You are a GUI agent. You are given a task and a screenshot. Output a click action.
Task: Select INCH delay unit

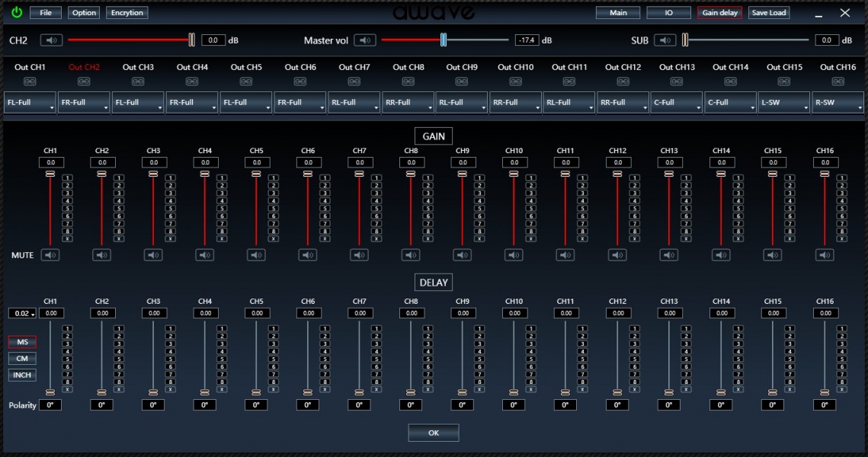(22, 375)
